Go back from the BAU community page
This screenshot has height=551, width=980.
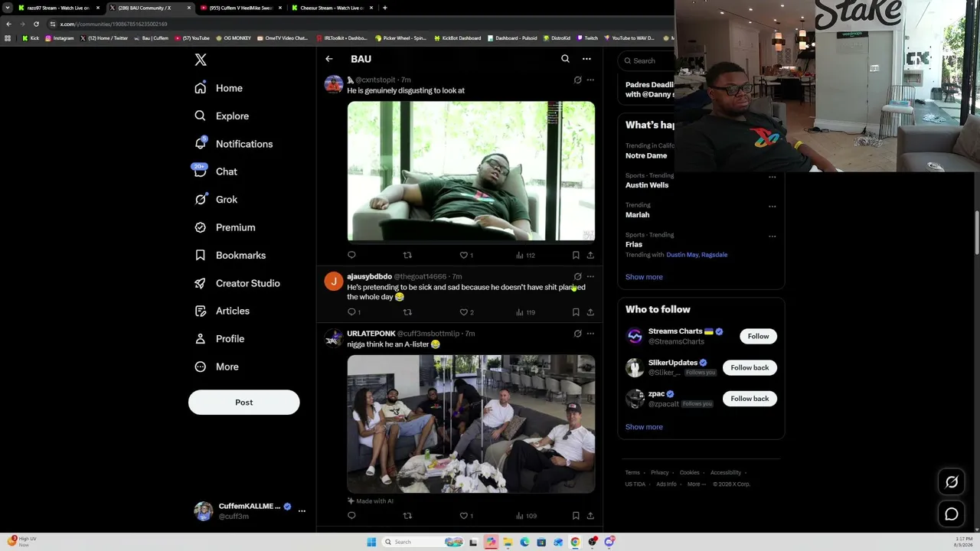point(329,59)
